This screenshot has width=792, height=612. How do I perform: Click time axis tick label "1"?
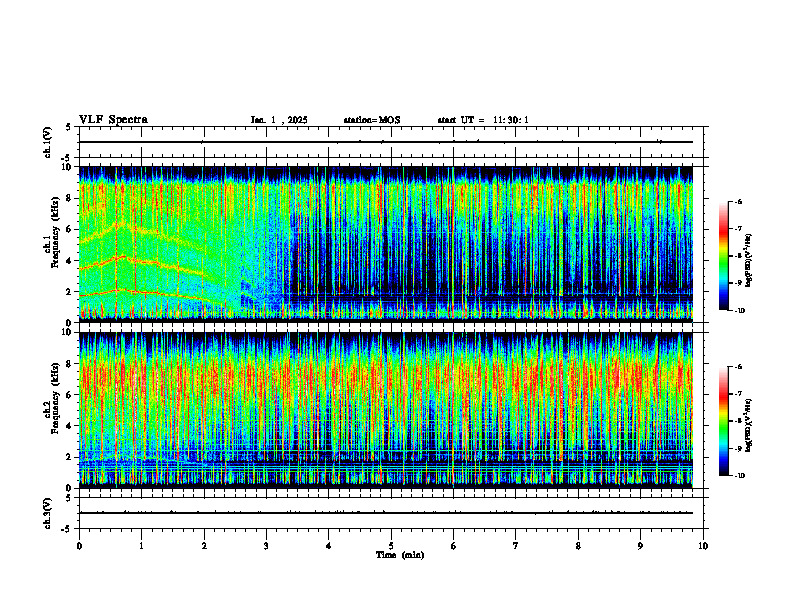pos(141,546)
